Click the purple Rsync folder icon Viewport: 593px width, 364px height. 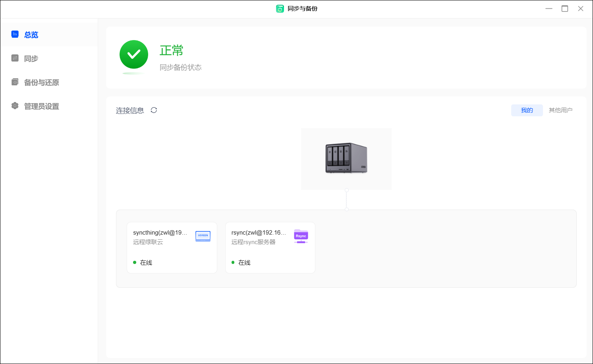coord(301,236)
